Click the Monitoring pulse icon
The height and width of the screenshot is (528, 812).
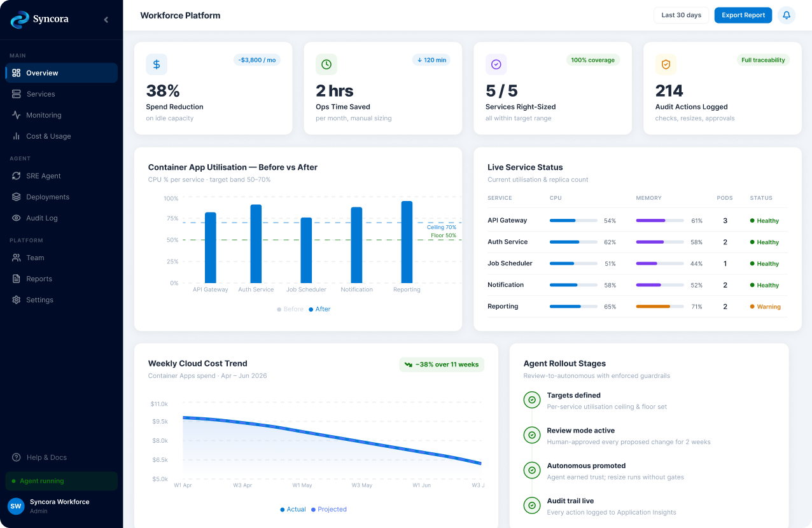tap(17, 115)
